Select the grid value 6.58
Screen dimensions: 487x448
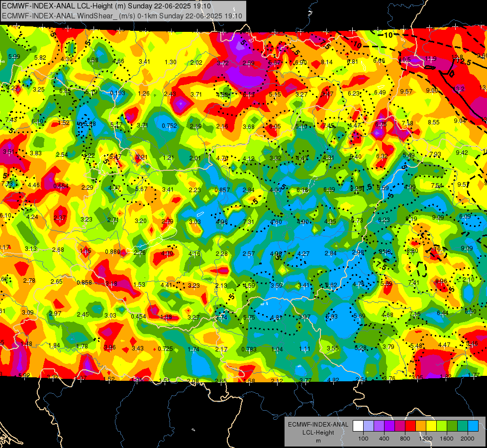point(93,60)
